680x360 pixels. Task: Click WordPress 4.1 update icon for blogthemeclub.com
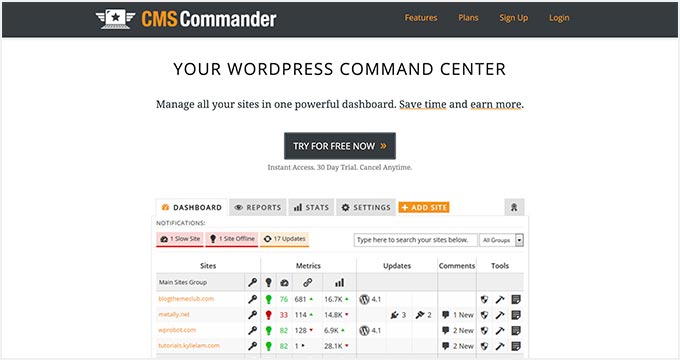(x=364, y=299)
